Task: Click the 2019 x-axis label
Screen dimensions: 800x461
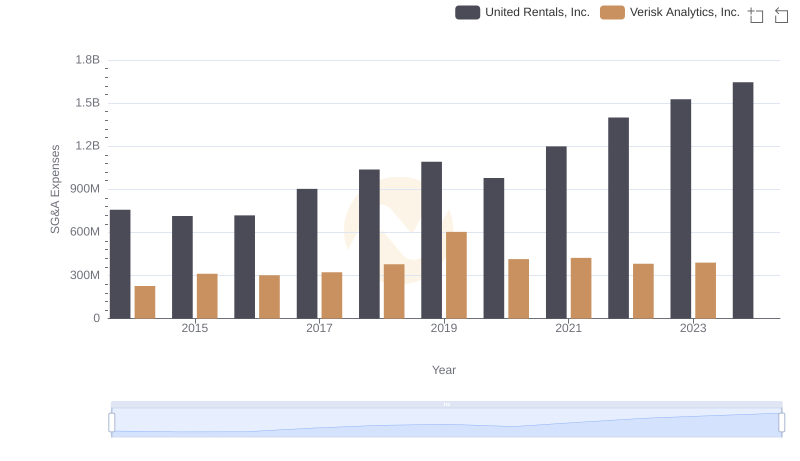Action: [443, 328]
